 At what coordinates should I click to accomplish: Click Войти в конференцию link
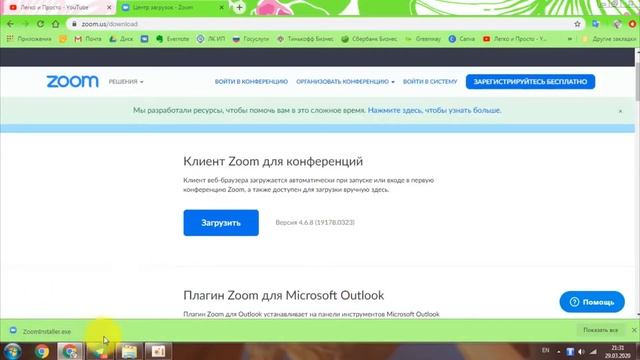pyautogui.click(x=251, y=82)
